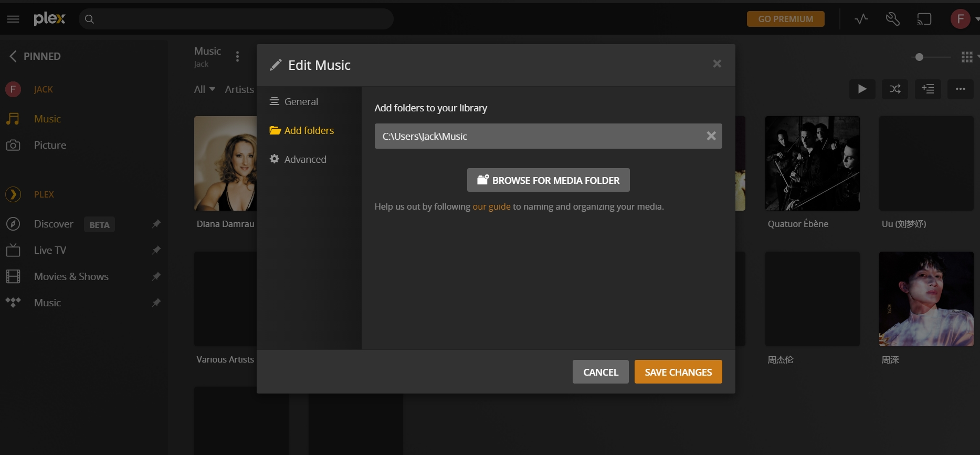Remove the C:\Users\Jack\Music folder
The width and height of the screenshot is (980, 455).
click(711, 136)
